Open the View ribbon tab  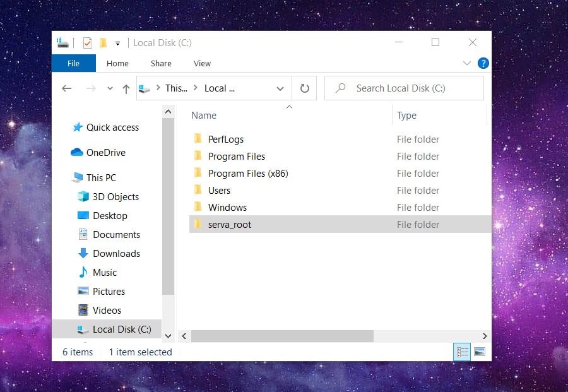coord(202,63)
